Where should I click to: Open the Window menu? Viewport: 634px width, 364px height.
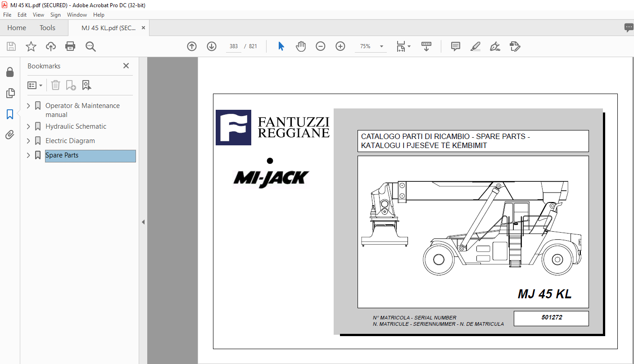(77, 15)
